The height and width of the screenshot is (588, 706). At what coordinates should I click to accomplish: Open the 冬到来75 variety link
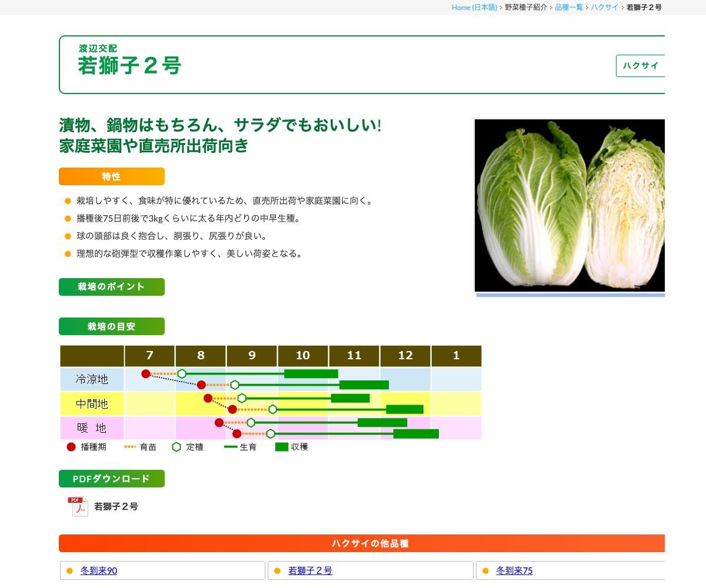coord(515,570)
